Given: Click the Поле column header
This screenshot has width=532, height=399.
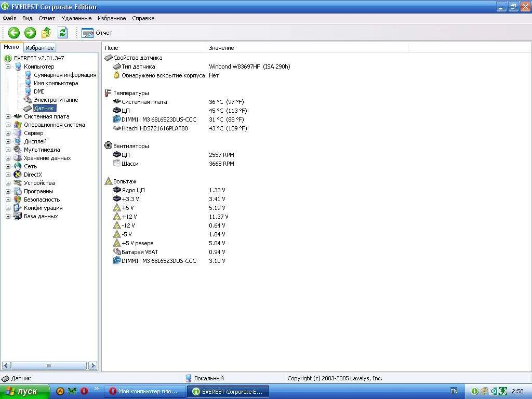Looking at the screenshot, I should pos(111,48).
